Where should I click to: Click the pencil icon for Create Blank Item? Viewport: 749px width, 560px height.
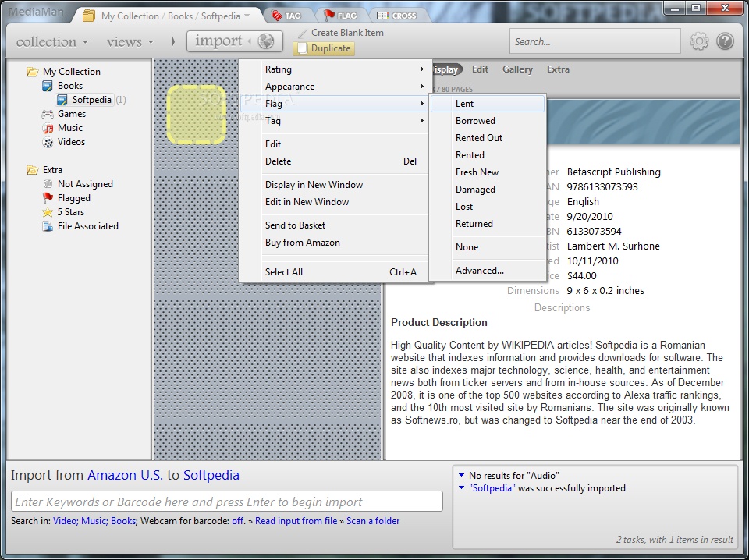[302, 33]
